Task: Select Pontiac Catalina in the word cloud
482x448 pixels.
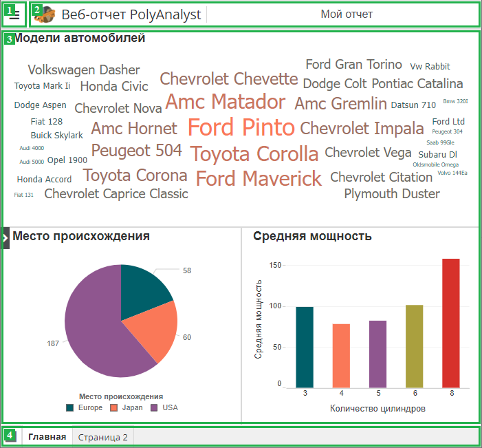Action: (417, 83)
